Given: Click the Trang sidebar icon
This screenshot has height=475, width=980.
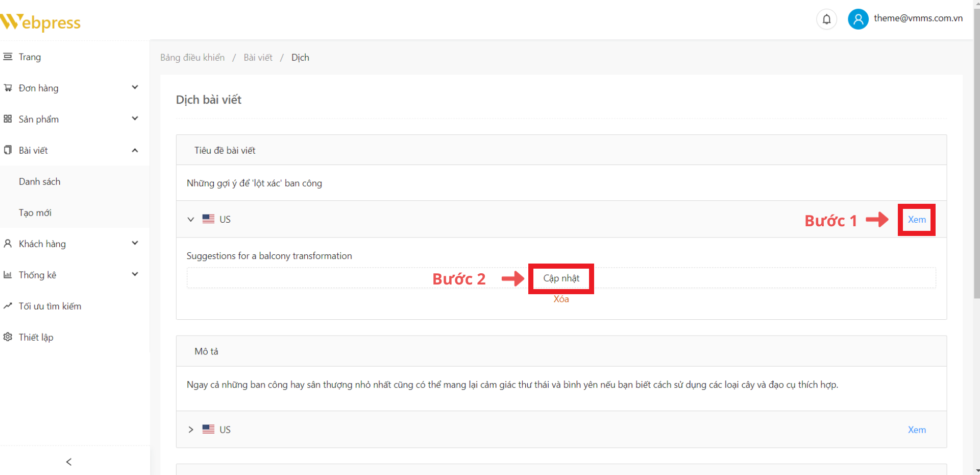Looking at the screenshot, I should [x=8, y=57].
